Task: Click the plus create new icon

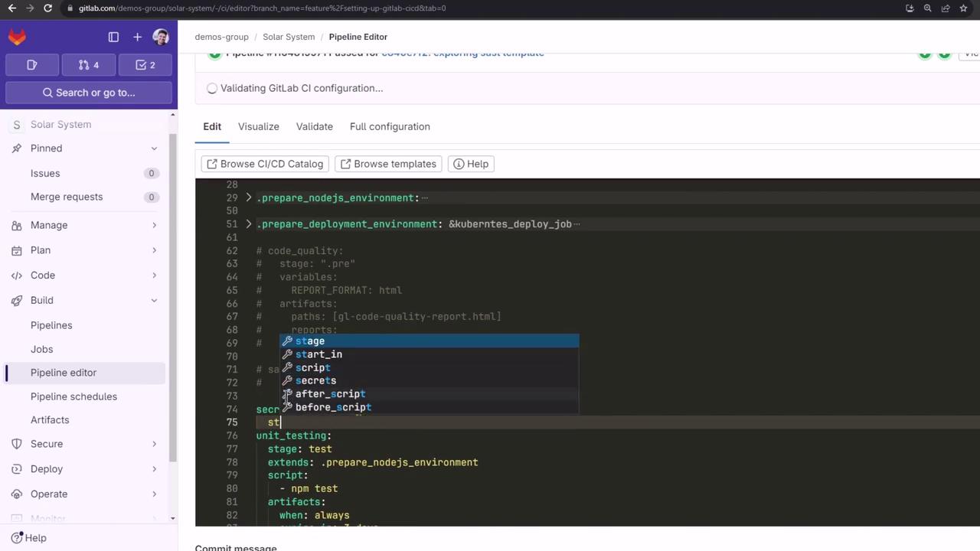Action: [137, 37]
